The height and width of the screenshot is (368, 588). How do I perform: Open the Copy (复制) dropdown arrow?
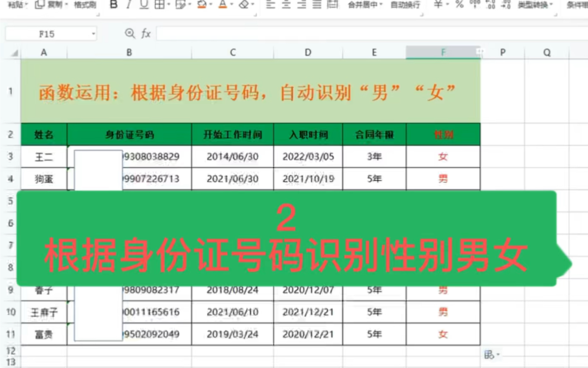[x=67, y=5]
